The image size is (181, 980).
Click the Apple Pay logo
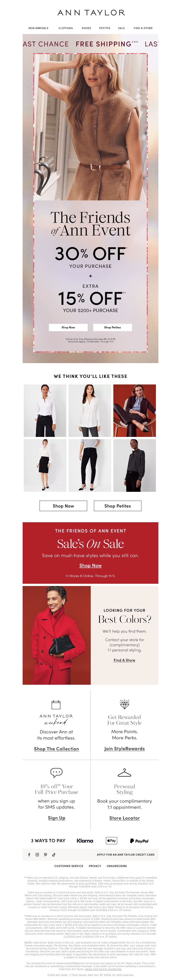(112, 840)
